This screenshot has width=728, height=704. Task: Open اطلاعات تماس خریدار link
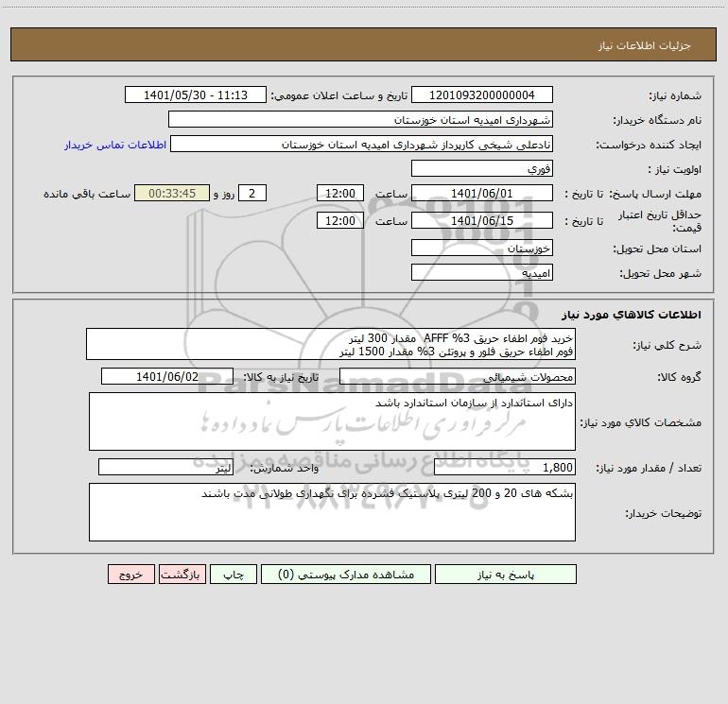pos(115,145)
